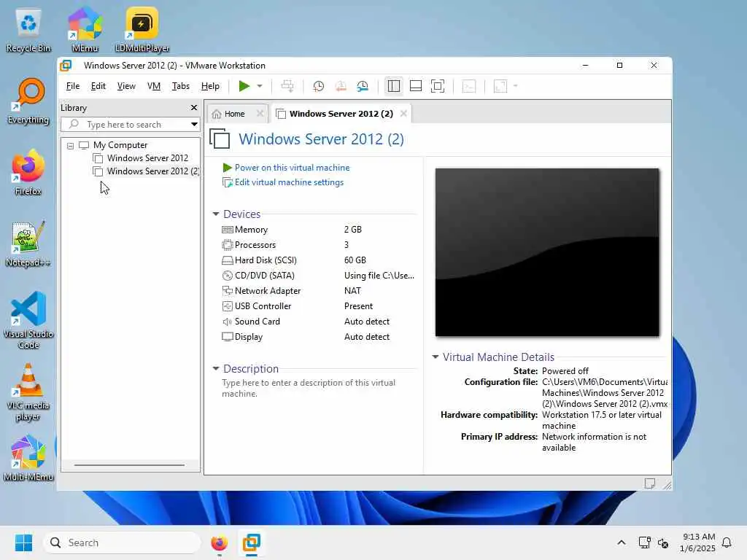This screenshot has width=747, height=560.
Task: Open the Windows Start menu
Action: coord(23,542)
